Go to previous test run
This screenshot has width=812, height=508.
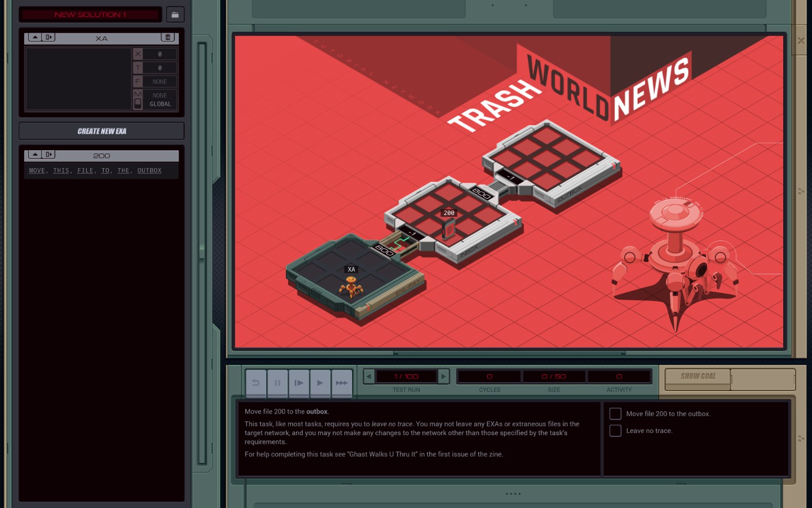369,376
